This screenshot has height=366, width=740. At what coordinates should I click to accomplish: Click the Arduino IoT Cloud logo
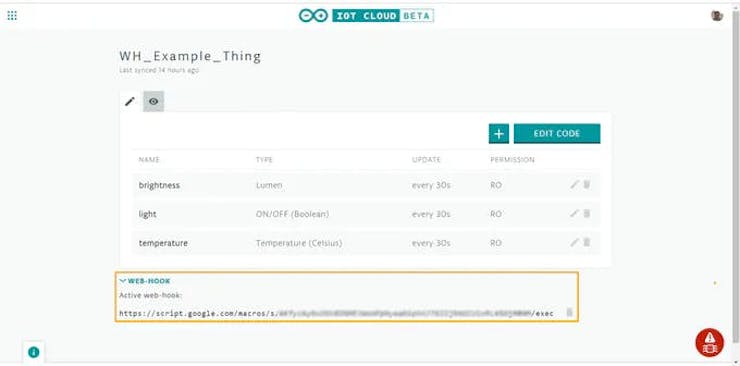366,16
